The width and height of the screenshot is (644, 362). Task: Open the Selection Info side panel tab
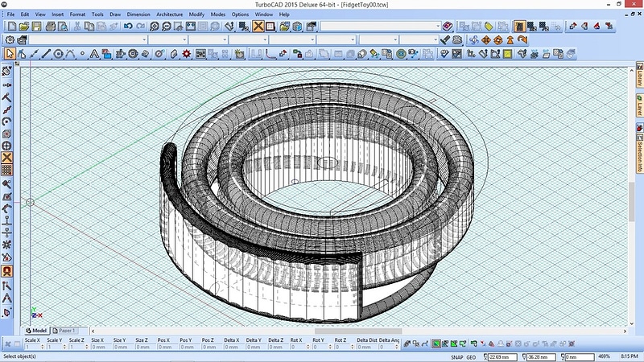tap(639, 152)
